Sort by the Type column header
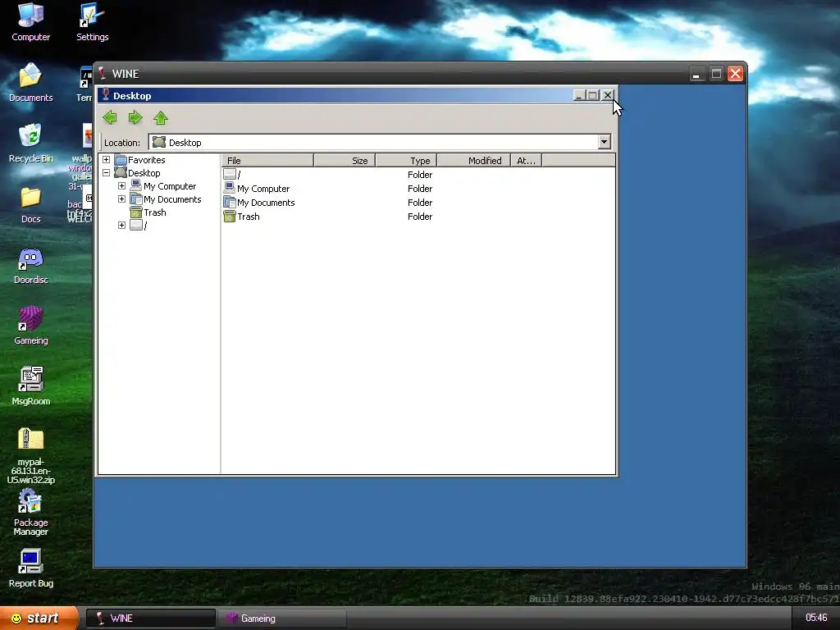The image size is (840, 630). coord(407,160)
